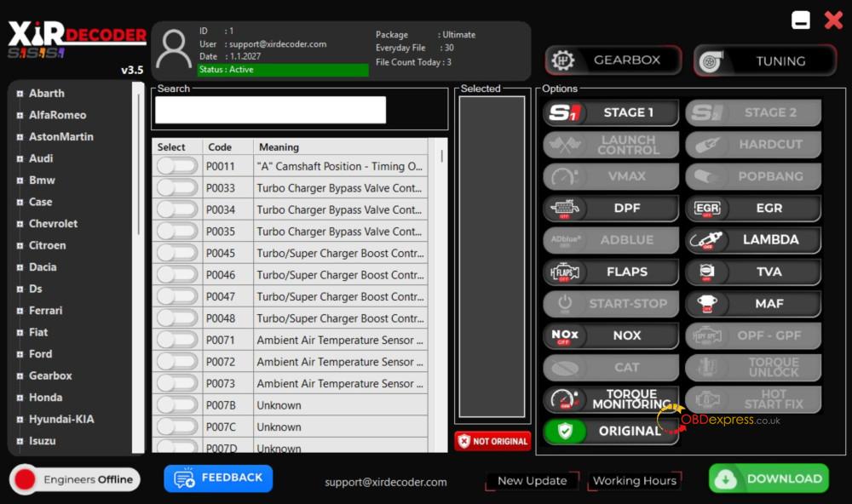Expand the Ford brand tree node

(20, 354)
